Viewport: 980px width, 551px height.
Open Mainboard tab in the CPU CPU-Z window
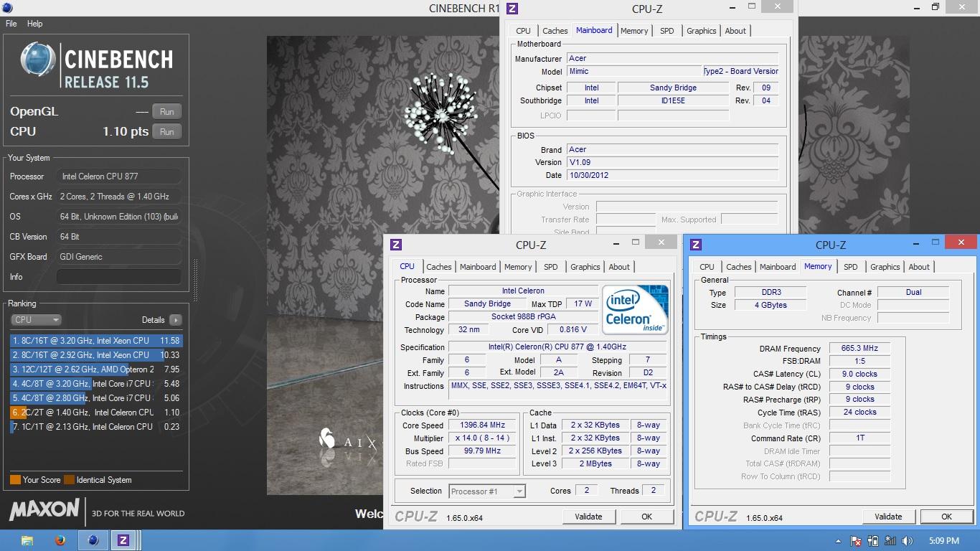coord(478,267)
